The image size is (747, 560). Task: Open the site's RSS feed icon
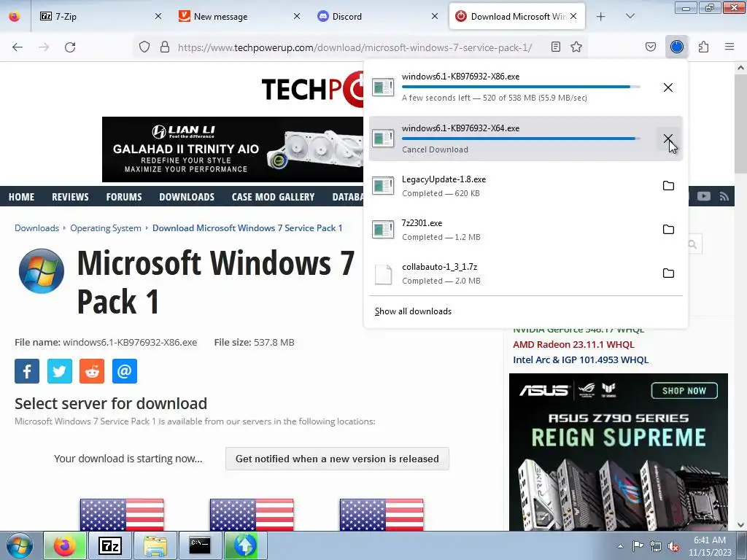[x=724, y=196]
